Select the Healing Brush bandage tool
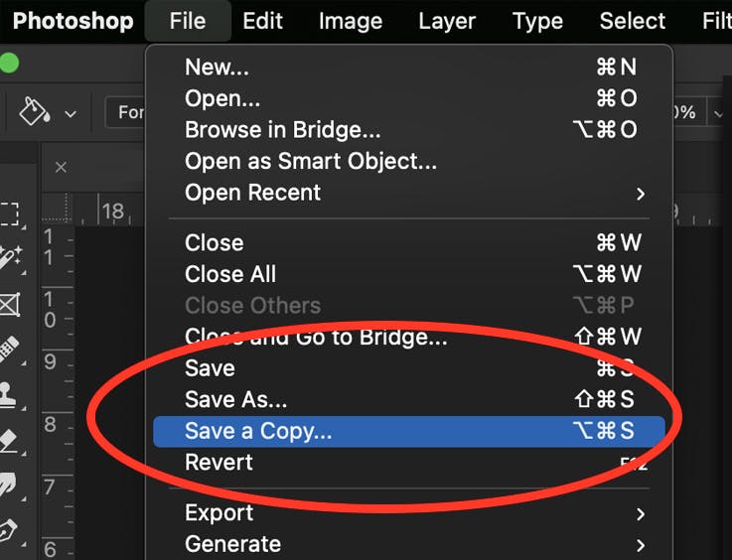The width and height of the screenshot is (732, 560). pyautogui.click(x=9, y=350)
